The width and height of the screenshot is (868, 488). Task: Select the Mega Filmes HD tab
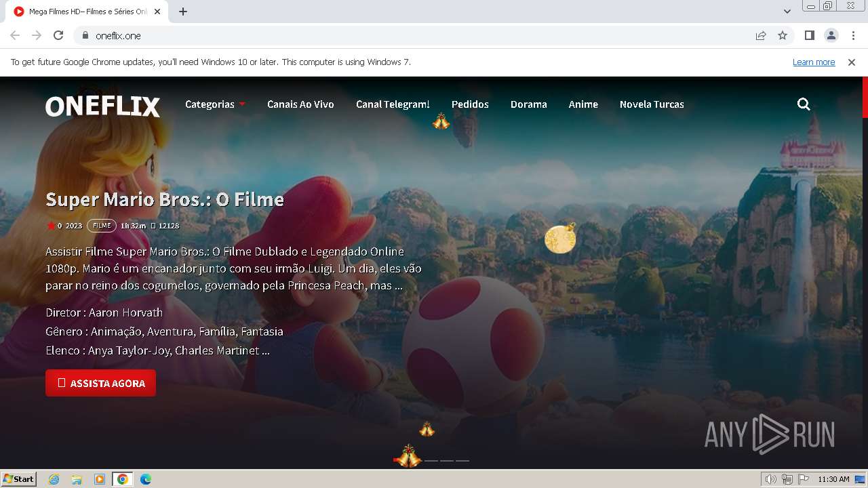[87, 12]
